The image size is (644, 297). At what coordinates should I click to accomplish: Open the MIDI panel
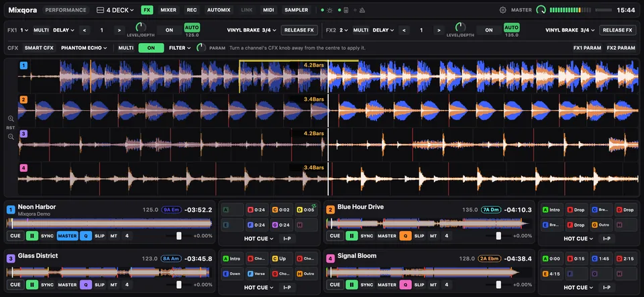pos(268,10)
